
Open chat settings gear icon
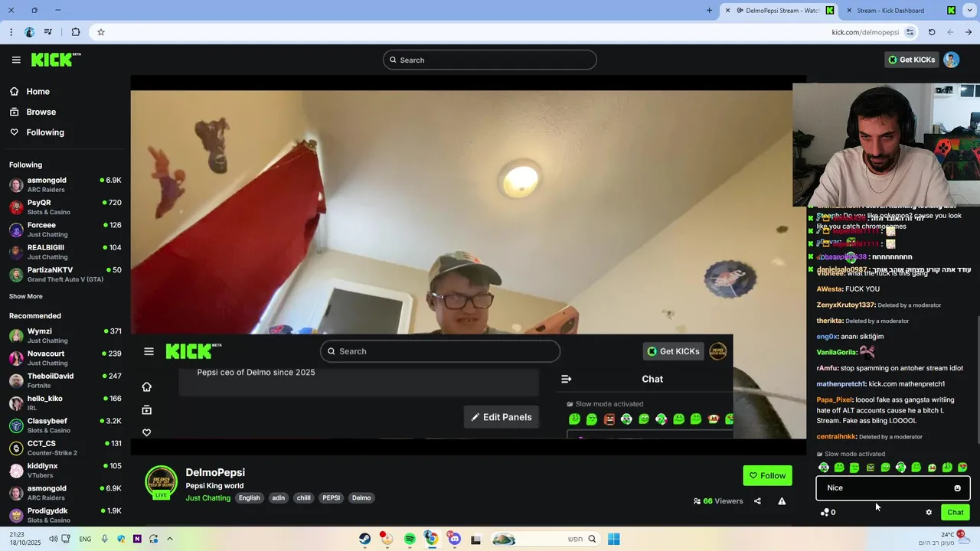[x=929, y=513]
